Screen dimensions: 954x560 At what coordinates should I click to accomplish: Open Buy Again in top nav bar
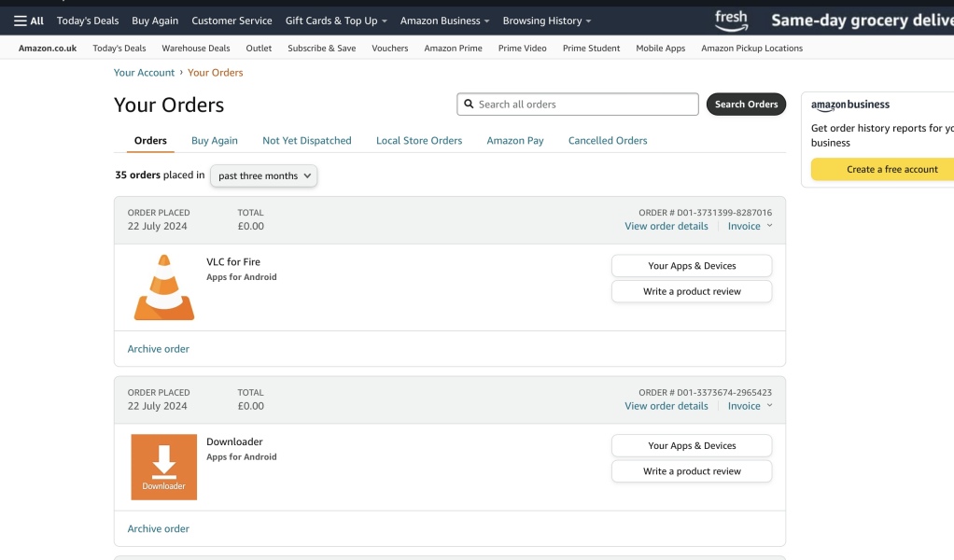click(155, 21)
